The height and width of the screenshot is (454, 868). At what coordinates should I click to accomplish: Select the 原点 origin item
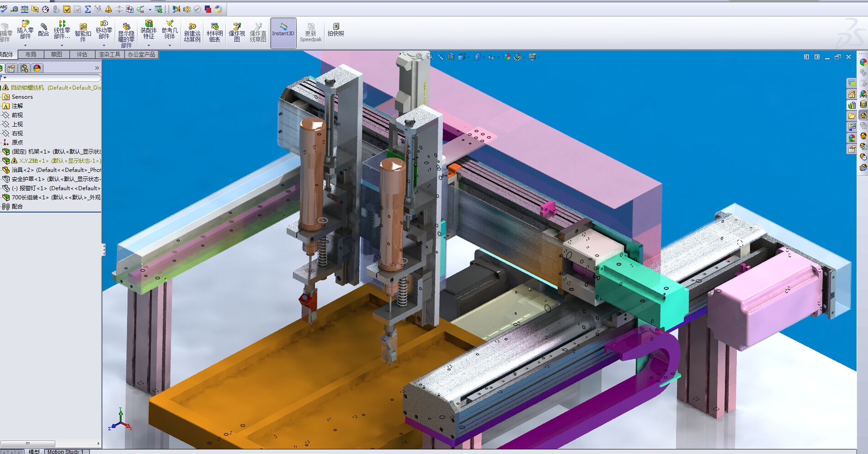[x=12, y=143]
